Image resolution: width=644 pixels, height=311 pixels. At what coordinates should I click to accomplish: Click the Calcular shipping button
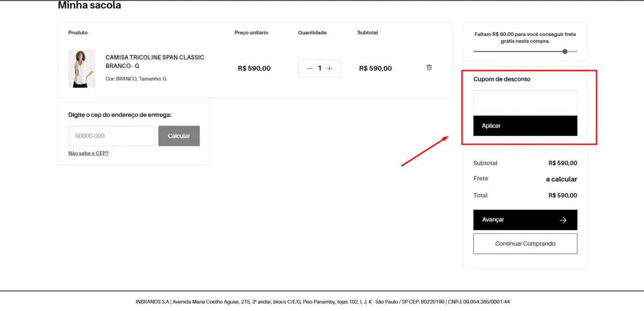pyautogui.click(x=179, y=136)
